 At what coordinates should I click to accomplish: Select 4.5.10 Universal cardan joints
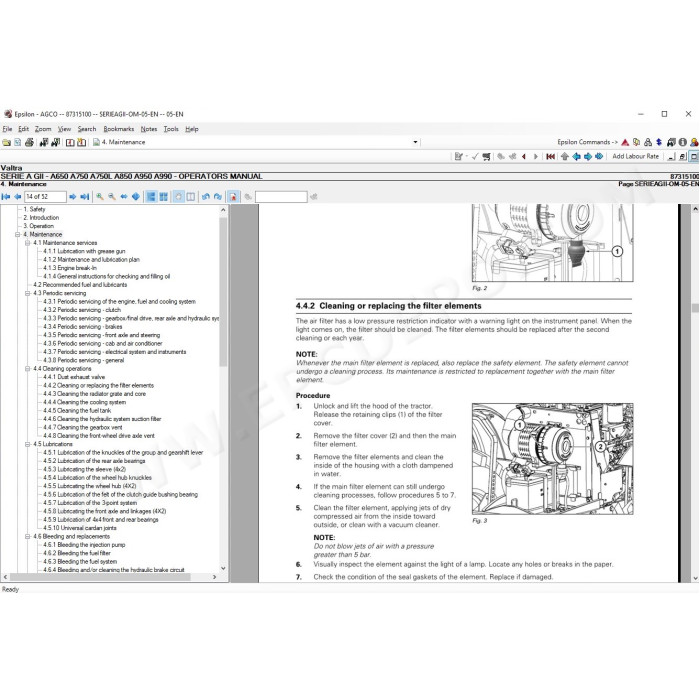tap(80, 528)
